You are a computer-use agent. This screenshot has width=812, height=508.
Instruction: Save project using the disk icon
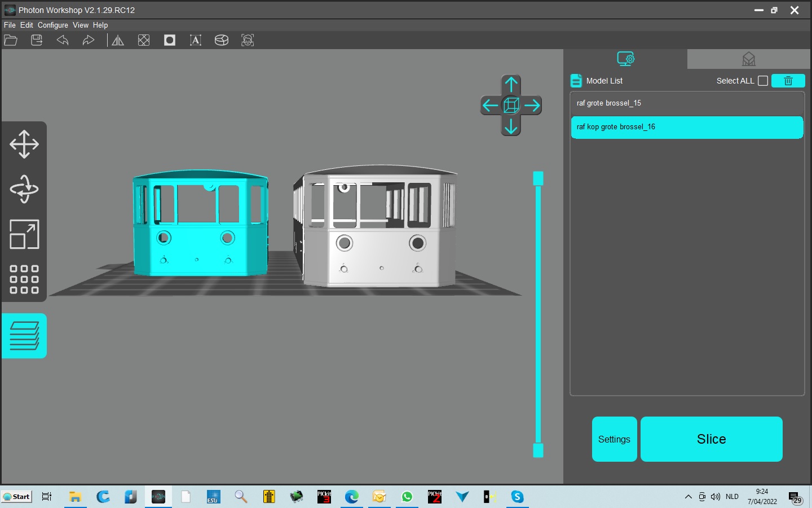point(37,40)
